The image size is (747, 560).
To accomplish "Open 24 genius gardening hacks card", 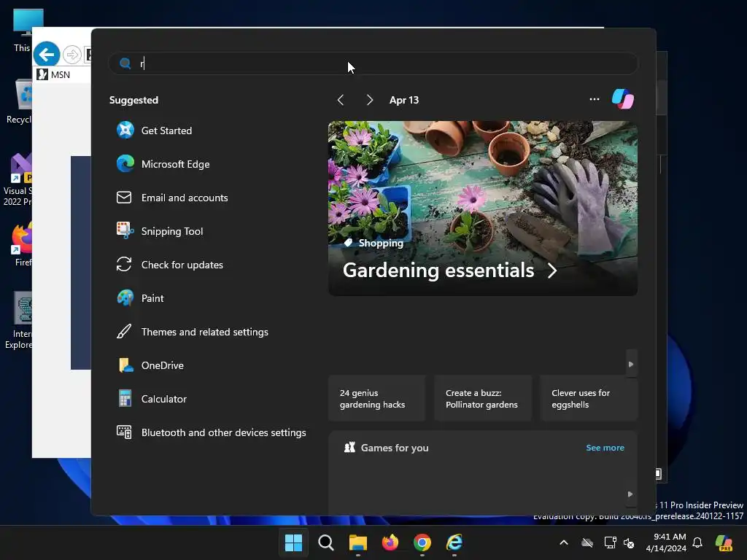I will [377, 399].
